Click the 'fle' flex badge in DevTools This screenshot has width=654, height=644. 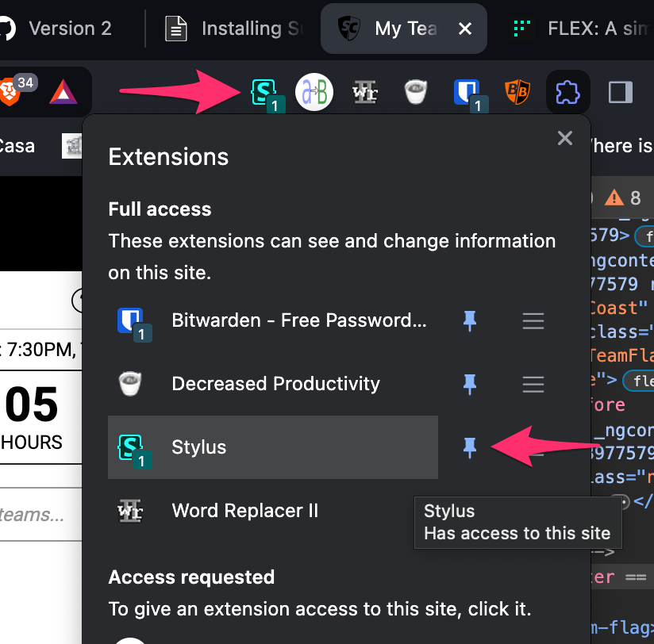[x=638, y=381]
